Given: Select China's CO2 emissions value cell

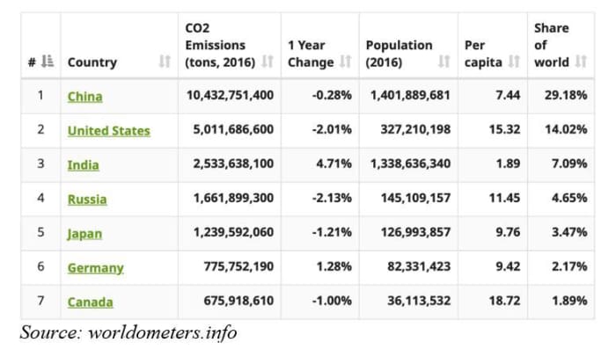Looking at the screenshot, I should tap(230, 96).
